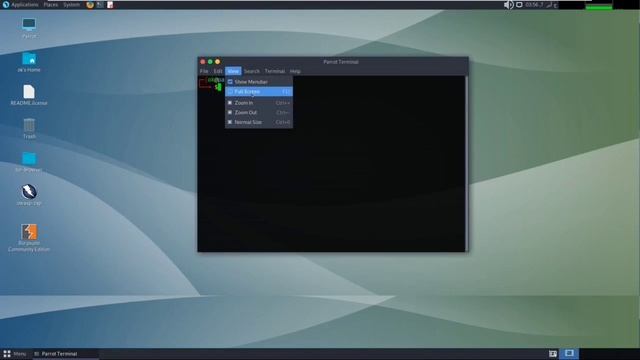Open the System menu

[x=71, y=4]
